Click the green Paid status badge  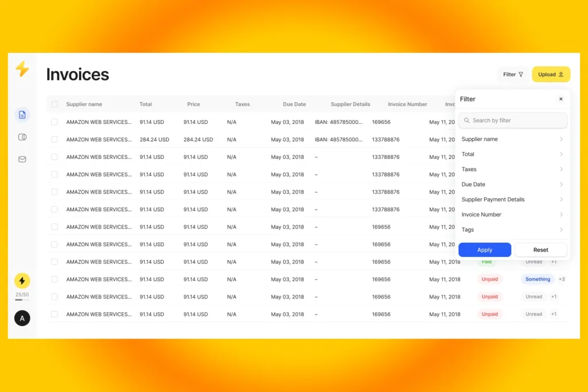[486, 262]
